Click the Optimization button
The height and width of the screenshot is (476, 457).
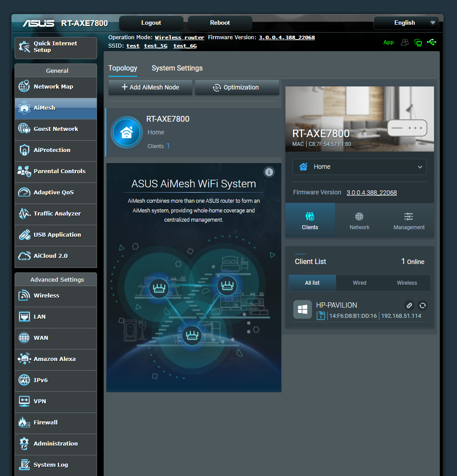(x=237, y=87)
